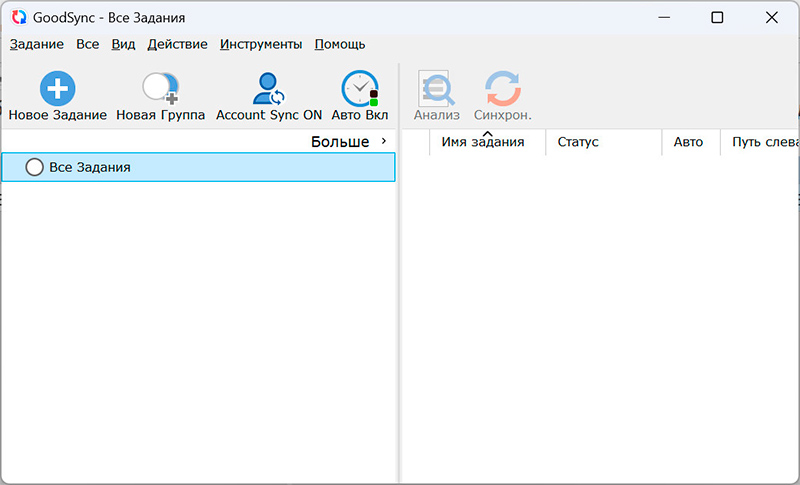Select the radio circle beside Все Задания
Viewport: 800px width, 485px height.
tap(34, 167)
